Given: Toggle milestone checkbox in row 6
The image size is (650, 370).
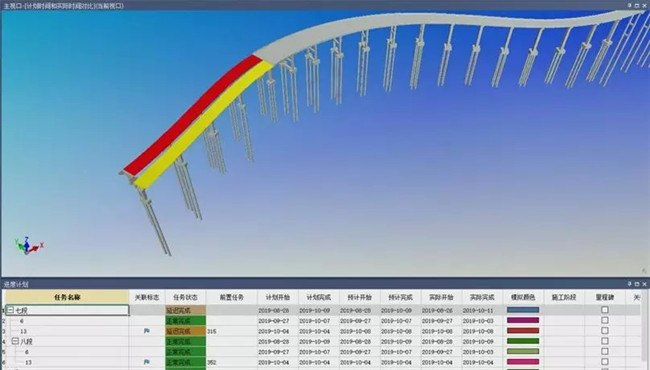Looking at the screenshot, I should pos(605,362).
